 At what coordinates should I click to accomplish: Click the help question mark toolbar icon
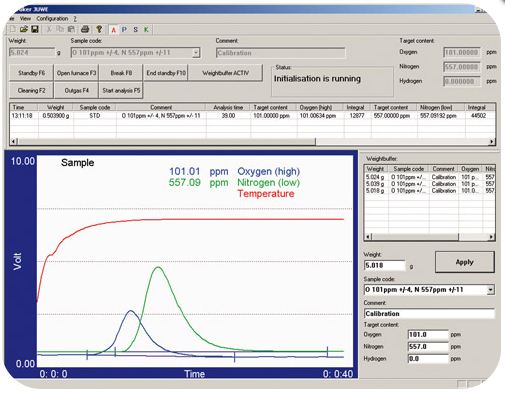click(x=99, y=29)
